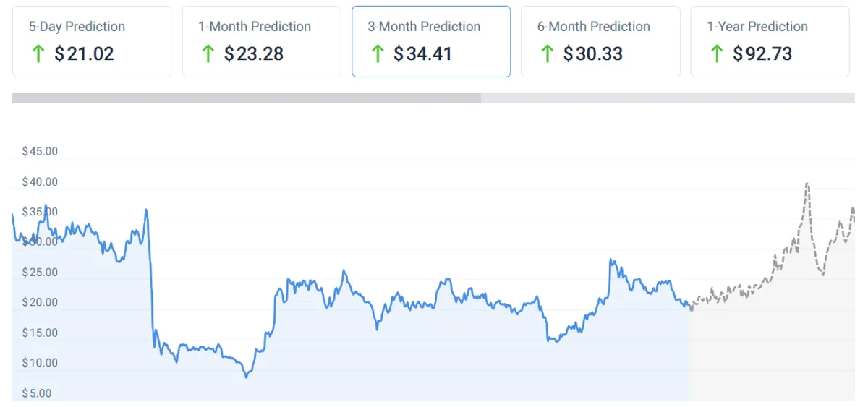Click the $5.00 axis label
This screenshot has width=868, height=407.
[x=37, y=393]
